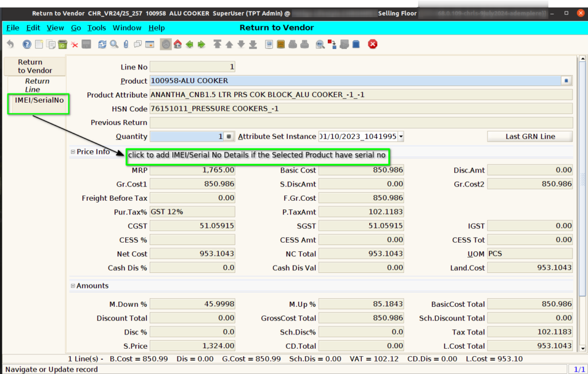Click the paperclip Attachment icon
The height and width of the screenshot is (374, 588).
(126, 44)
